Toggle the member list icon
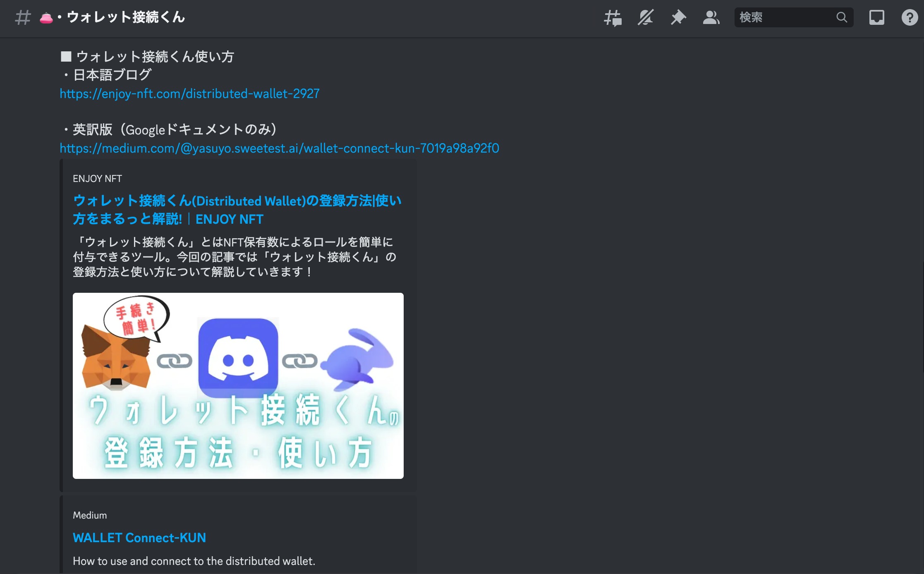 click(711, 17)
